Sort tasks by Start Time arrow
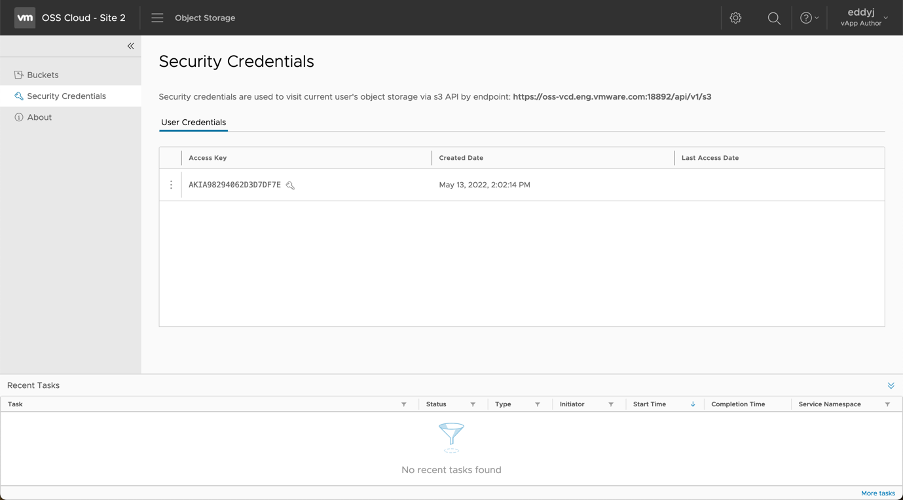Viewport: 904px width, 500px height. pos(692,404)
